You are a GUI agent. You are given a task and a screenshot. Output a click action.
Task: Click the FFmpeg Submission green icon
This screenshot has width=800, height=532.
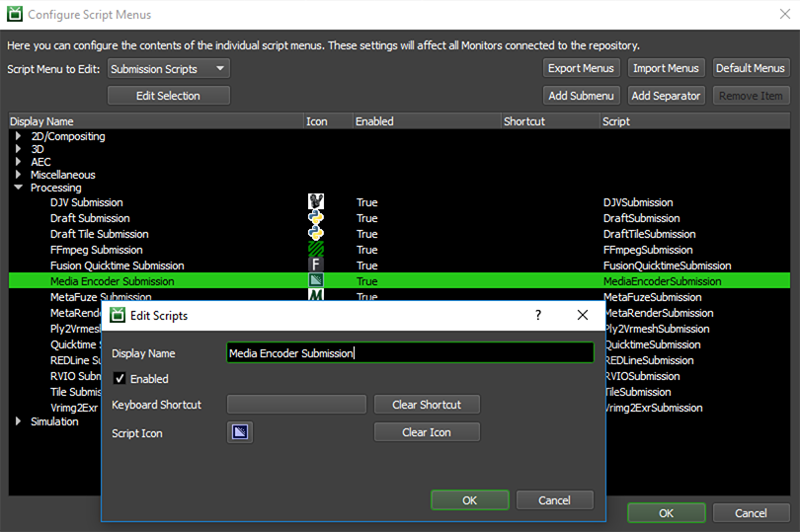click(316, 250)
